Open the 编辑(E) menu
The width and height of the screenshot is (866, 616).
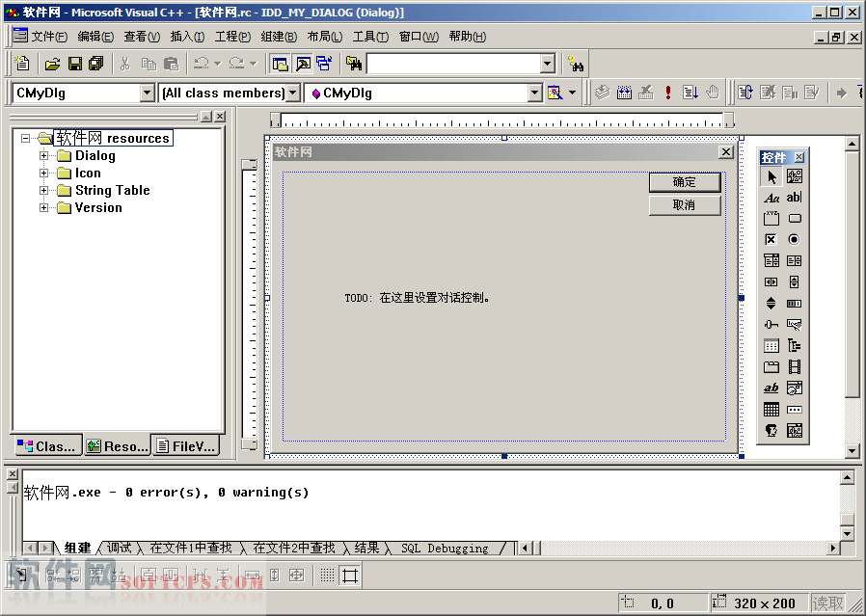click(95, 37)
